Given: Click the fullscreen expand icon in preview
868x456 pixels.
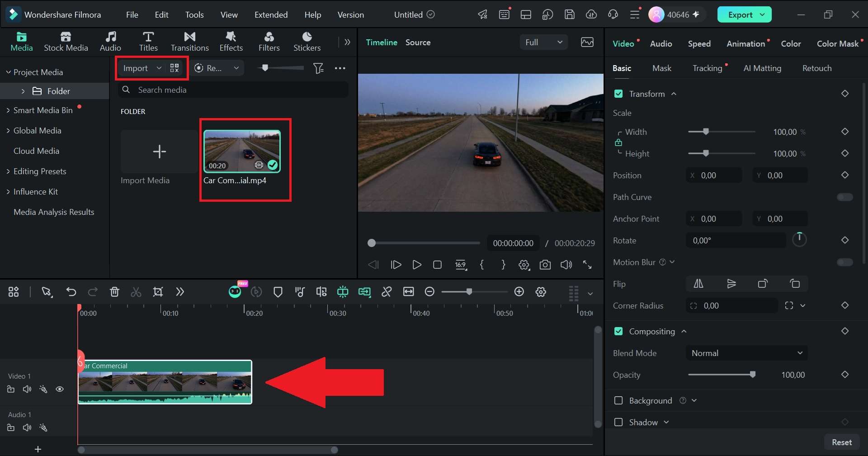Looking at the screenshot, I should 587,265.
